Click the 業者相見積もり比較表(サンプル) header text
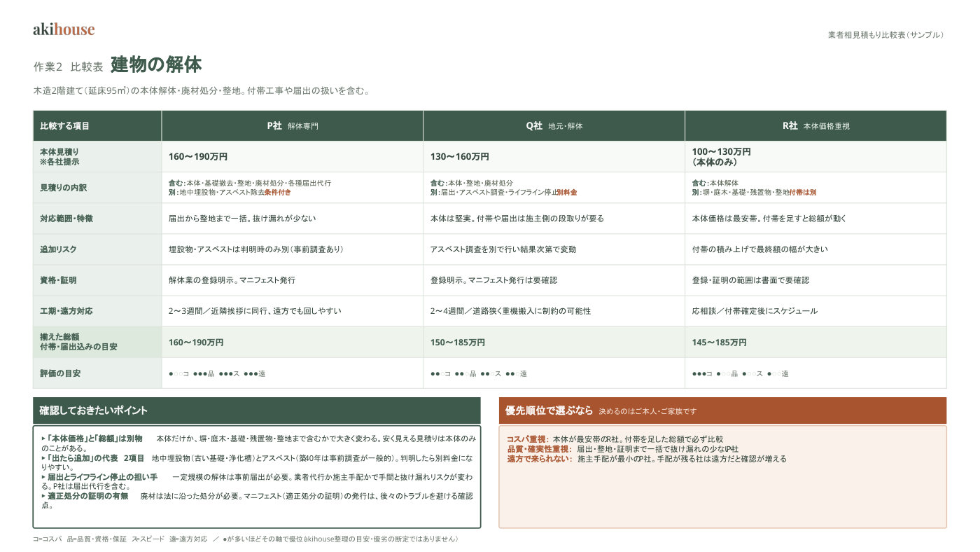 click(x=886, y=34)
